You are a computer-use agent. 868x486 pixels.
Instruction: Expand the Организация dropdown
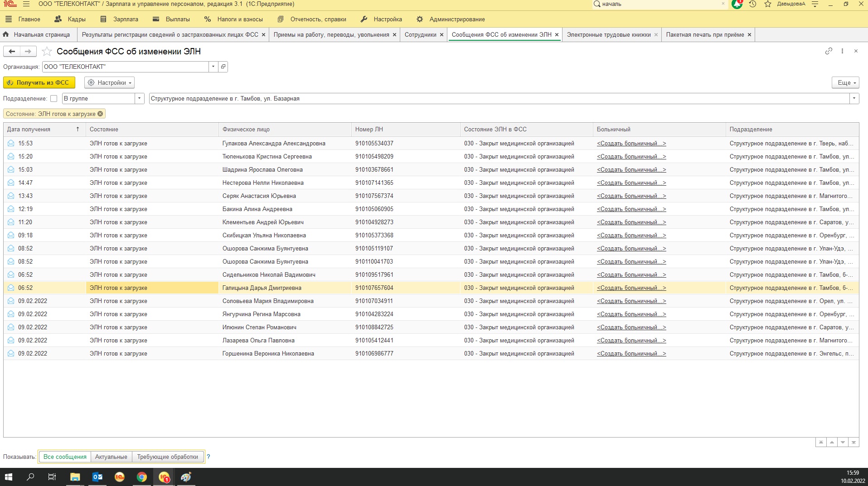[x=213, y=67]
